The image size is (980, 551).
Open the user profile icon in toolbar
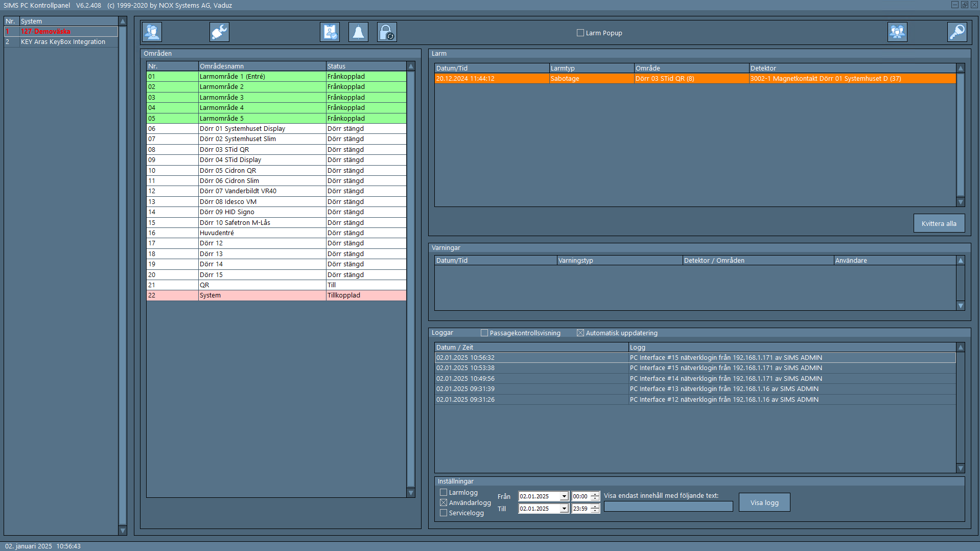pos(152,32)
